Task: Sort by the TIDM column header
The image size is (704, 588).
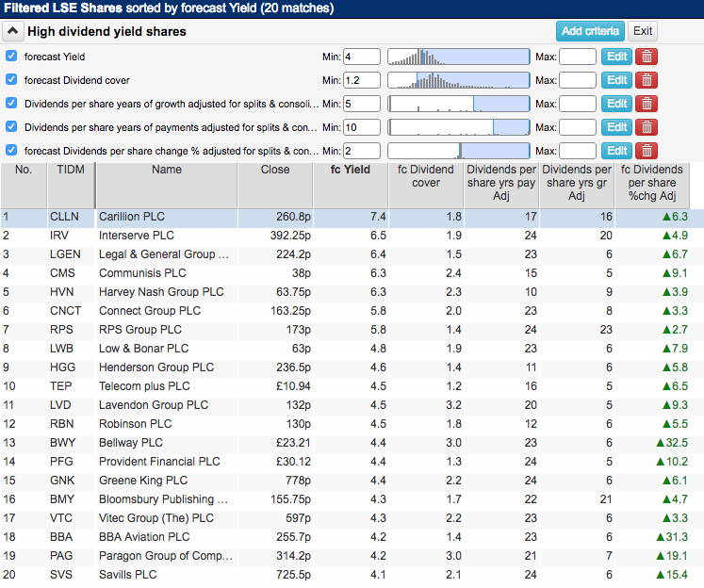Action: pos(71,185)
